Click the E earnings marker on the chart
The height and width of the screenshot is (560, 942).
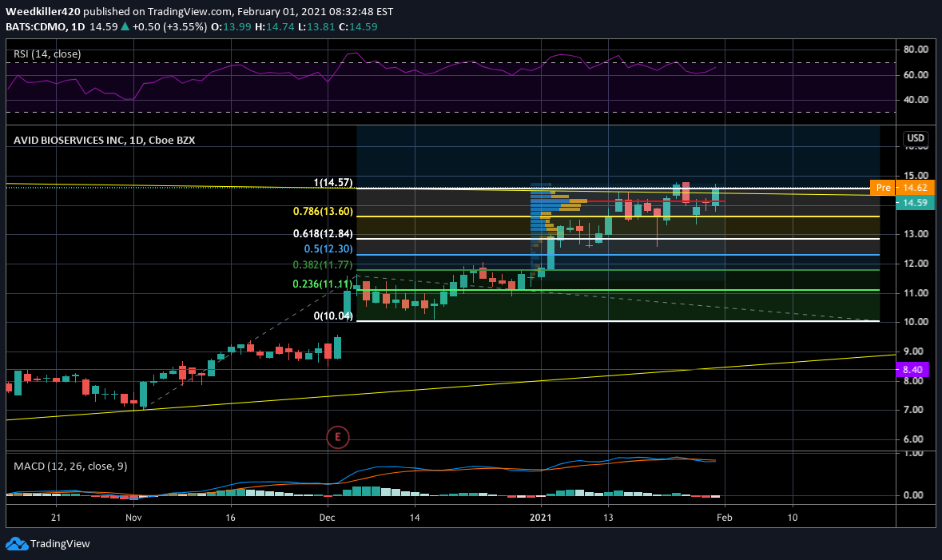pyautogui.click(x=337, y=437)
